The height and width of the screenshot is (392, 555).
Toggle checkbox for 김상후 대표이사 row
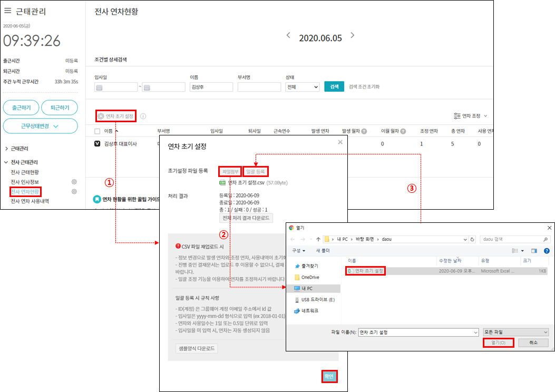click(97, 144)
